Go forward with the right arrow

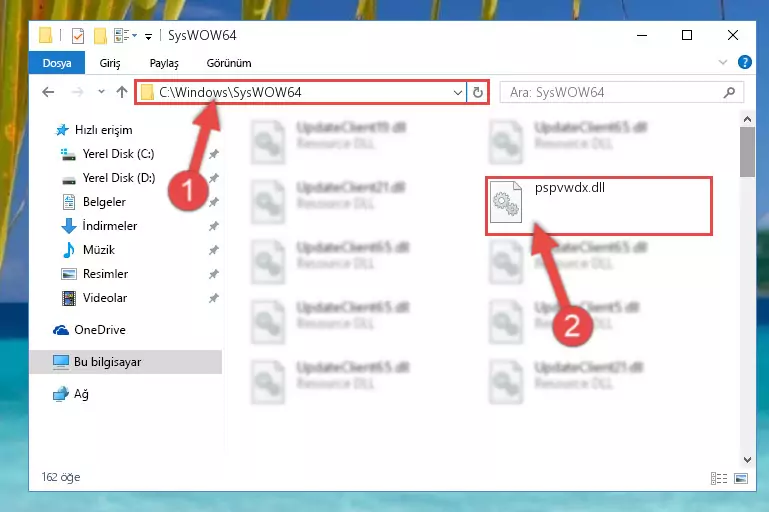tap(77, 92)
